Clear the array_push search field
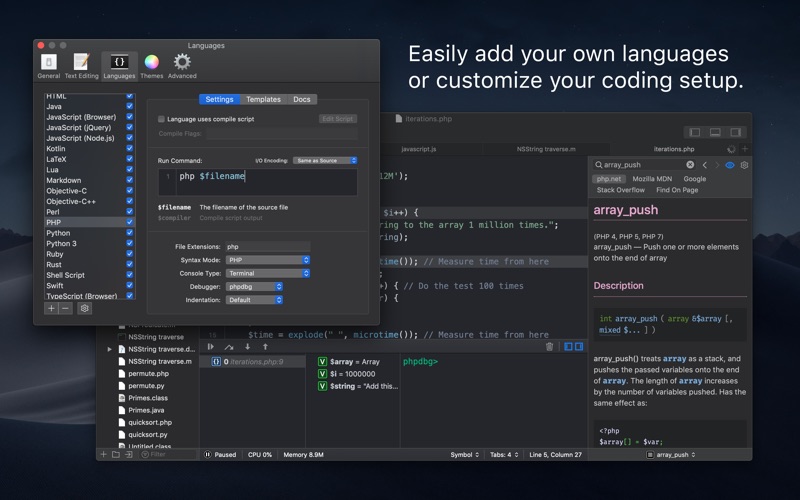The width and height of the screenshot is (800, 500). click(690, 165)
